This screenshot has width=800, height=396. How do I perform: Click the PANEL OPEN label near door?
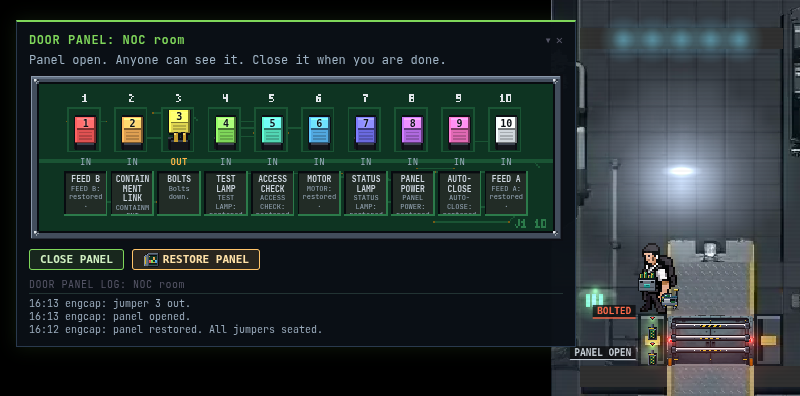coord(603,352)
